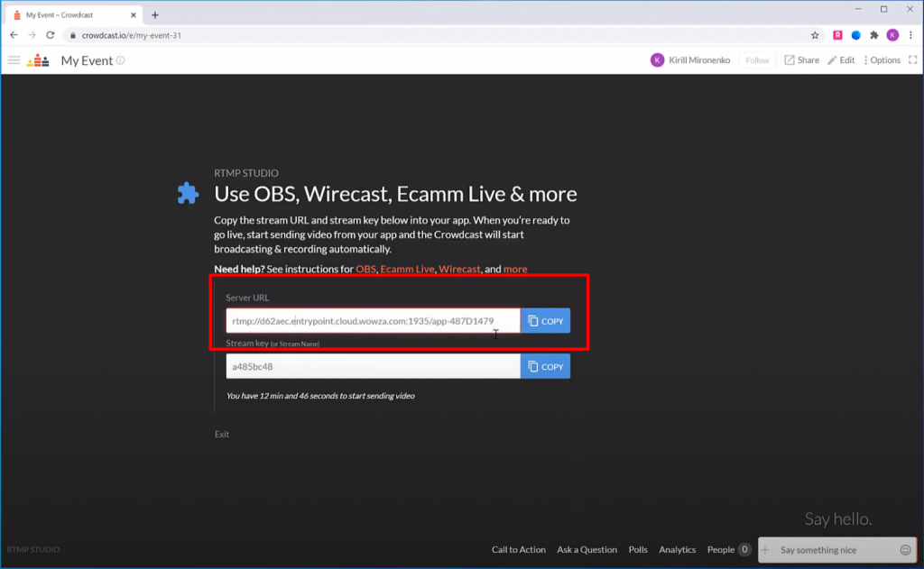Open the Chrome profile avatar K
924x569 pixels.
(x=892, y=35)
